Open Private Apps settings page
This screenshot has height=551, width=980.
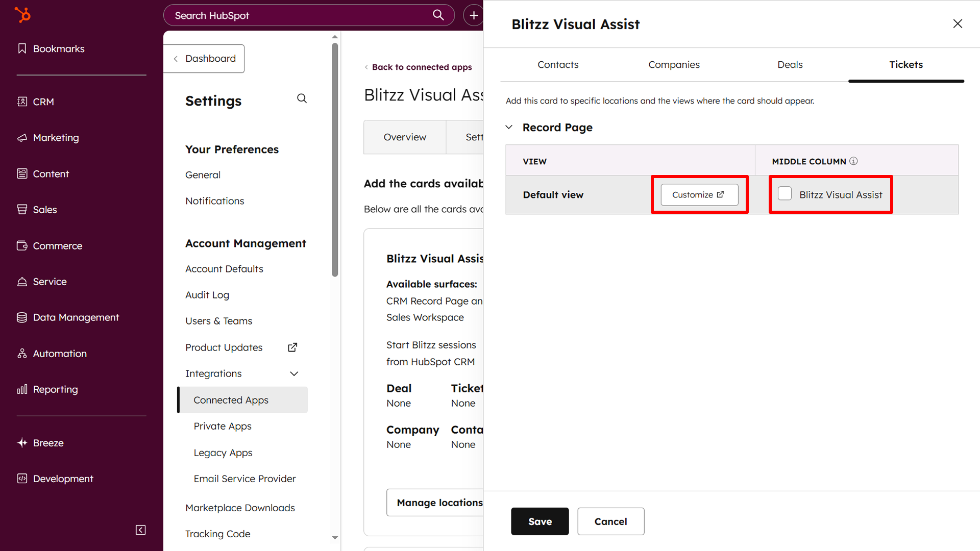coord(223,426)
